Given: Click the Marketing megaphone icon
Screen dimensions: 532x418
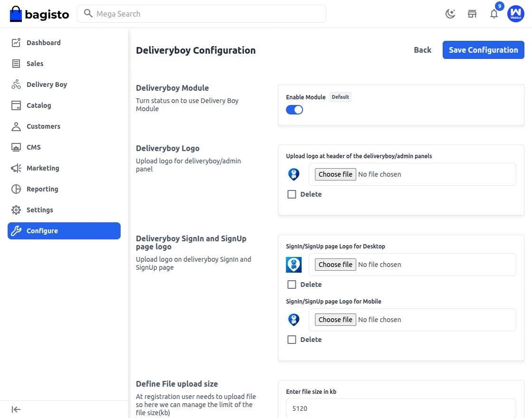Looking at the screenshot, I should point(16,168).
